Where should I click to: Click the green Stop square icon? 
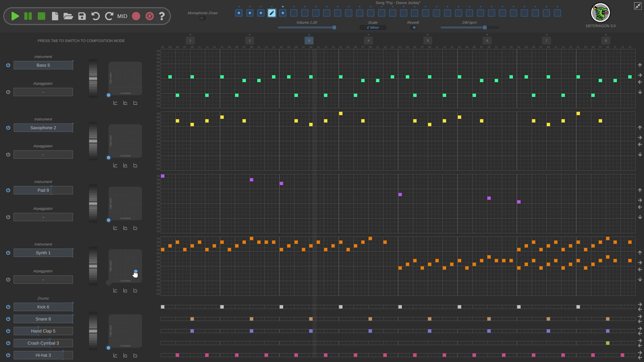coord(41,16)
